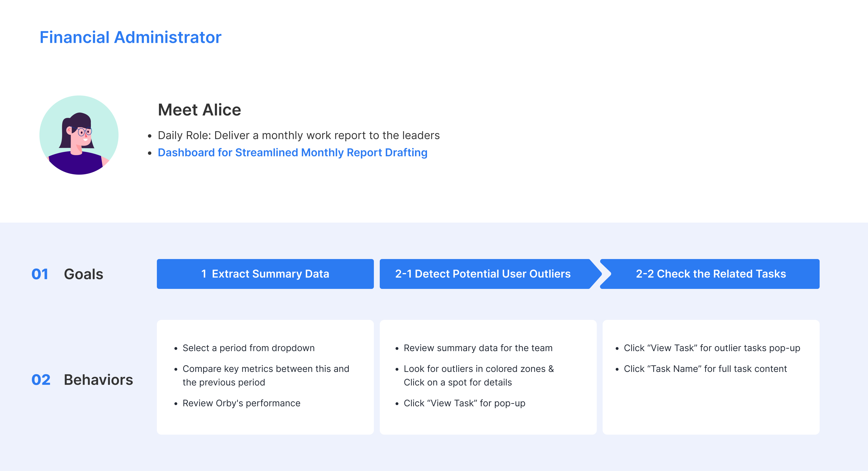Click the blue 02 number

point(41,380)
